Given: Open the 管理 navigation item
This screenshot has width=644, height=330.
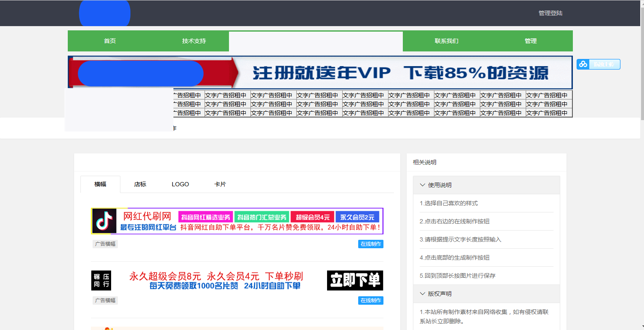Looking at the screenshot, I should tap(530, 41).
